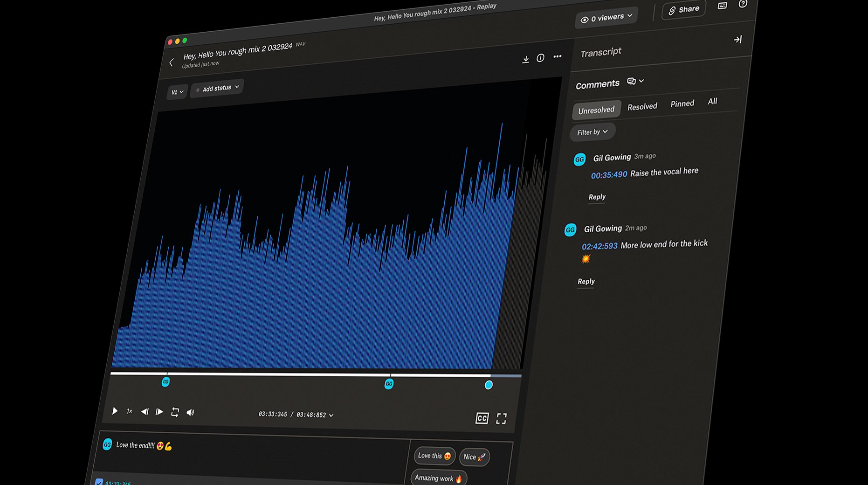Click the playhead on the progress bar
The height and width of the screenshot is (485, 868).
pos(489,385)
